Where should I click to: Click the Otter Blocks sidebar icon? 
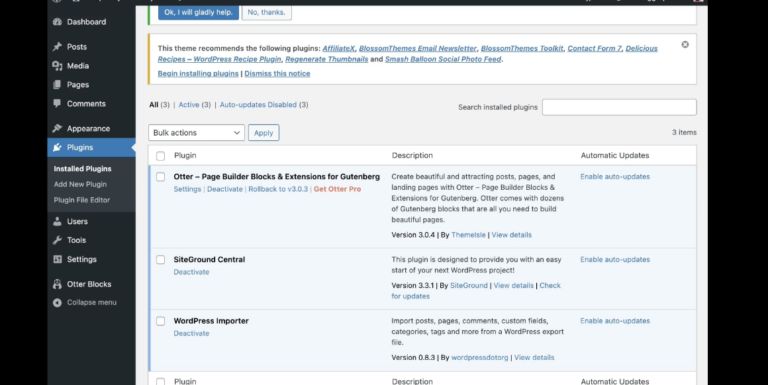[57, 284]
